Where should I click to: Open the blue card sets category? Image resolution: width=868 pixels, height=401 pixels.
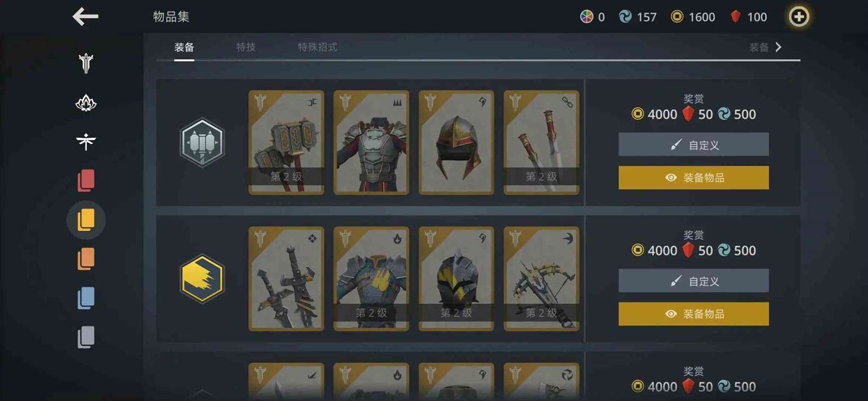[x=86, y=298]
